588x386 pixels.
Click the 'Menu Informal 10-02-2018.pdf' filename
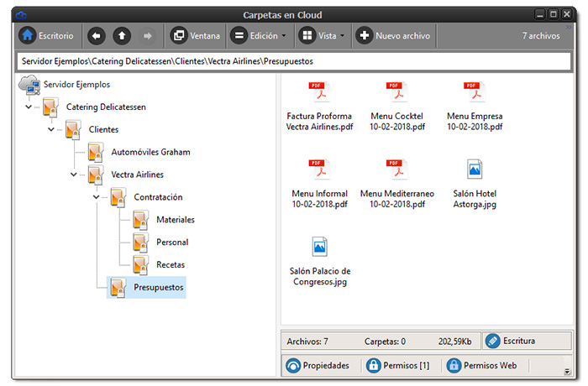pos(319,199)
